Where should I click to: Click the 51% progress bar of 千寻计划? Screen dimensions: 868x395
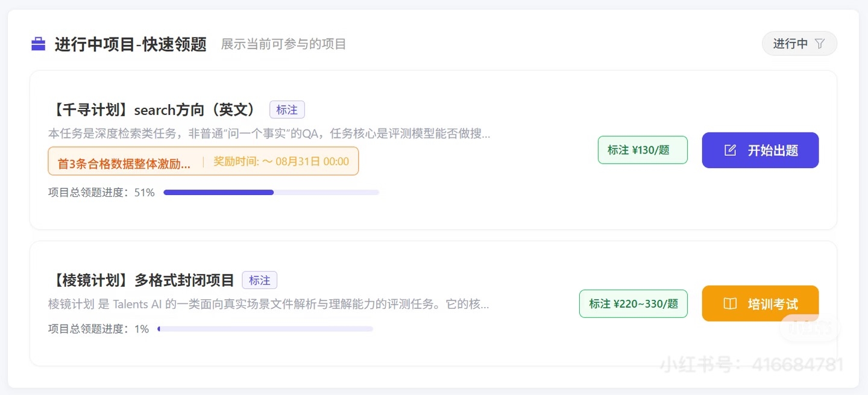271,193
